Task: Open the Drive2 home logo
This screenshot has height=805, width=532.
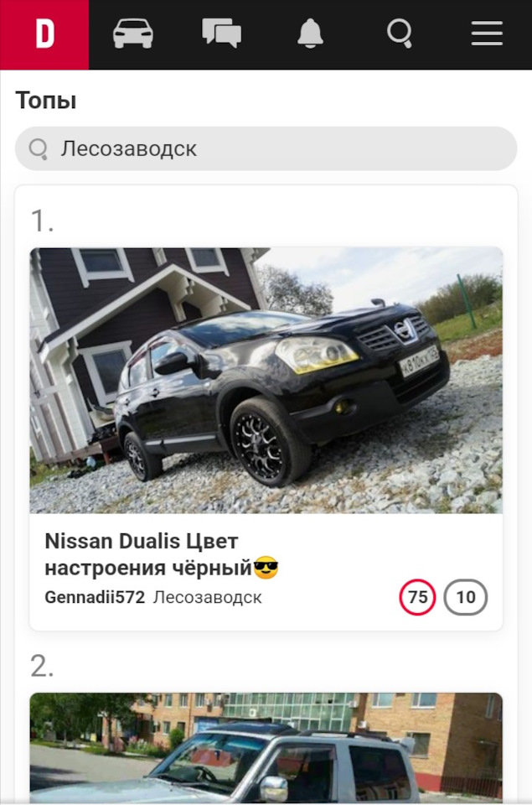Action: (x=44, y=34)
